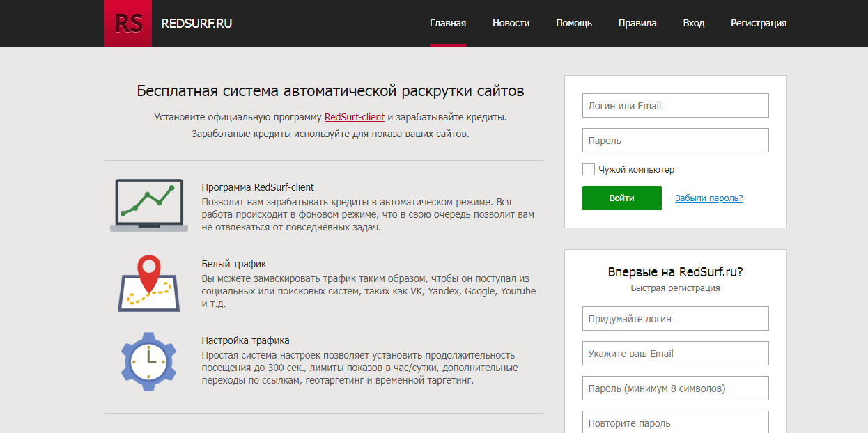Open the 'Новости' menu item

[511, 23]
